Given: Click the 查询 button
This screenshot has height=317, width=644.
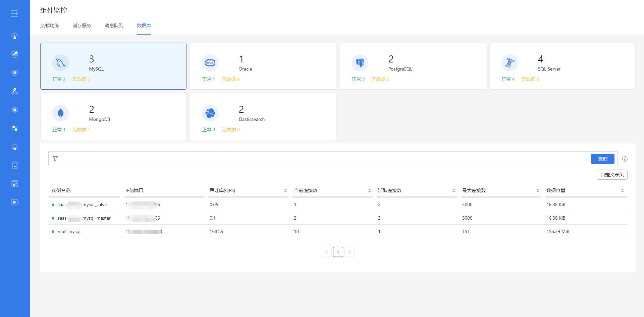Looking at the screenshot, I should pyautogui.click(x=603, y=159).
